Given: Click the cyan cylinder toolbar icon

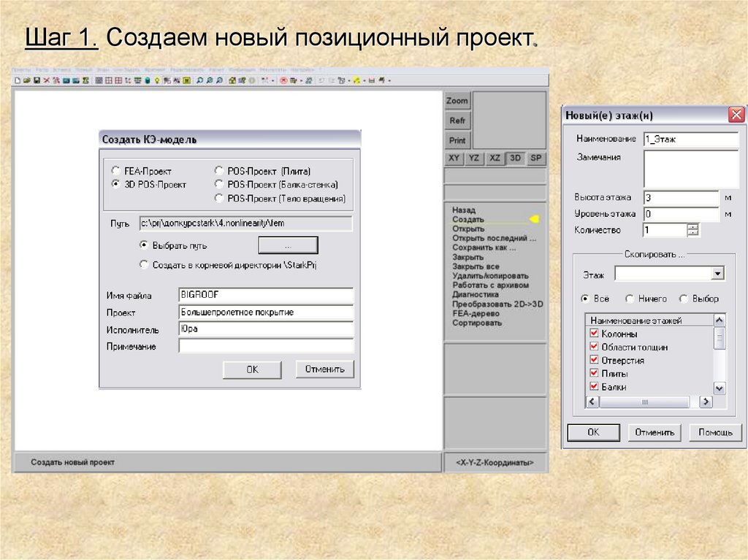Looking at the screenshot, I should 148,80.
